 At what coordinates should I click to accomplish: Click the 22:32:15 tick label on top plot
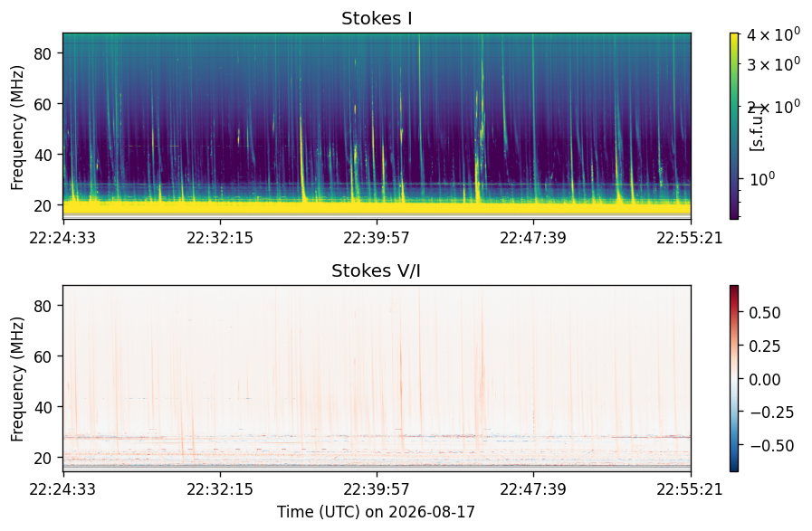point(220,238)
